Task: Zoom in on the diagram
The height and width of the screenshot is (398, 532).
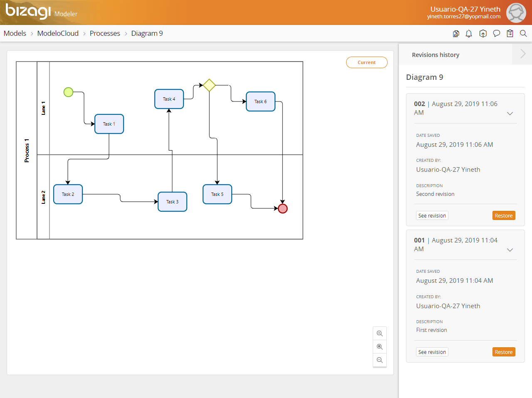Action: click(x=380, y=334)
